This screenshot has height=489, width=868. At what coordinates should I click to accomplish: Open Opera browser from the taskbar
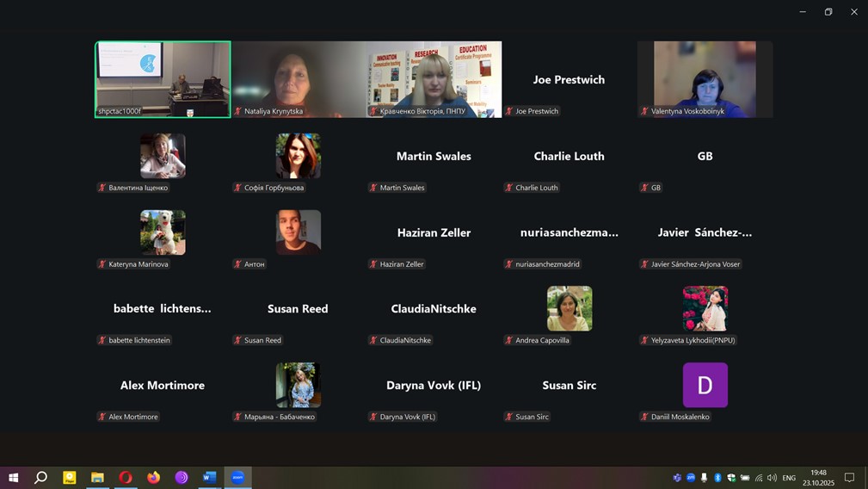[x=126, y=477]
